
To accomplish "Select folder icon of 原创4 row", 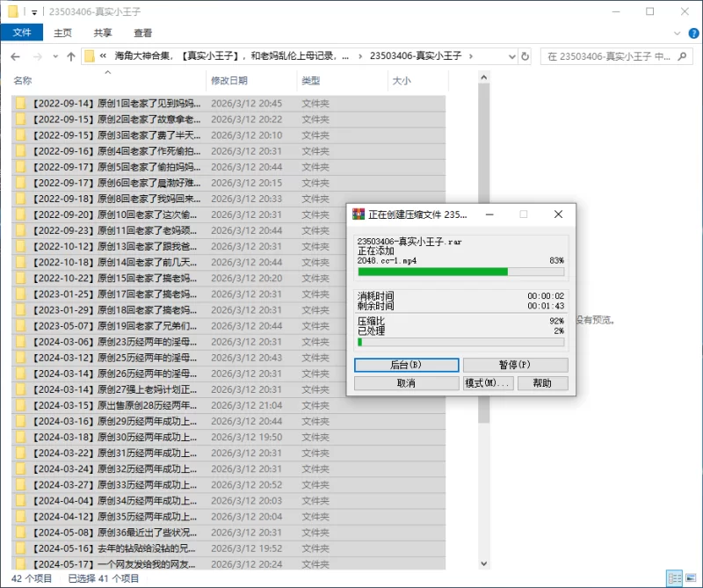I will 20,151.
